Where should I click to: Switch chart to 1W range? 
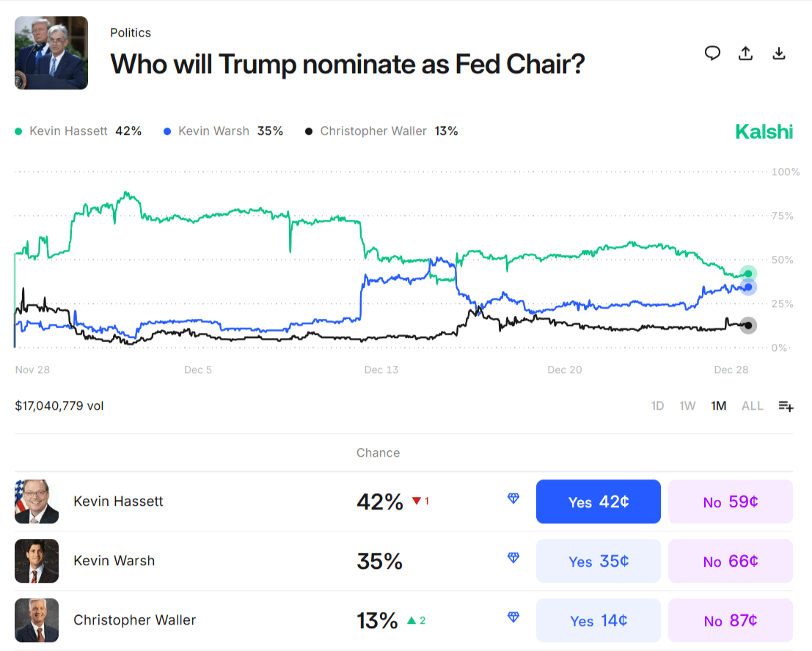tap(687, 406)
